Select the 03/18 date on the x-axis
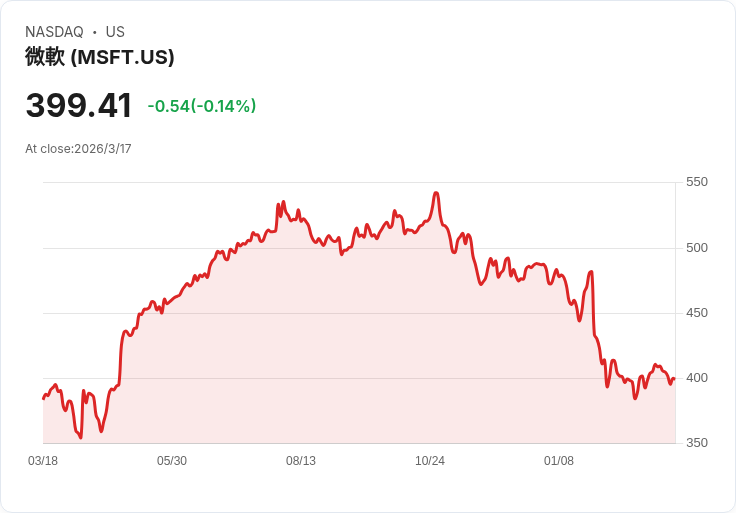 [x=43, y=461]
